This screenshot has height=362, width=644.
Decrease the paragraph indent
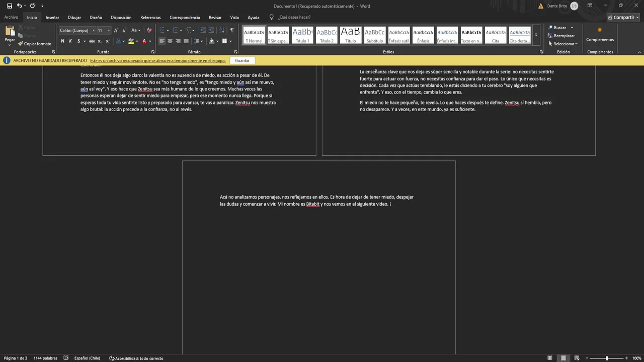(203, 30)
